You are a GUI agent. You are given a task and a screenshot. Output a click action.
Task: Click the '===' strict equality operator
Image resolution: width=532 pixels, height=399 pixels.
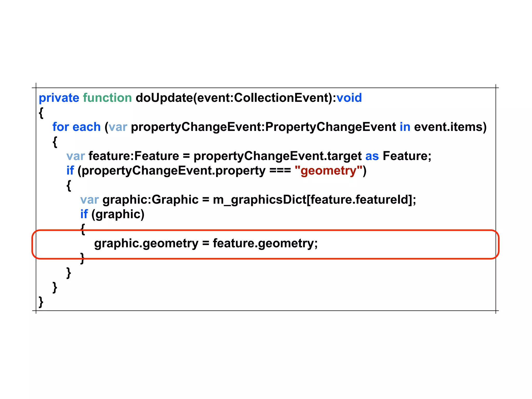pos(280,171)
